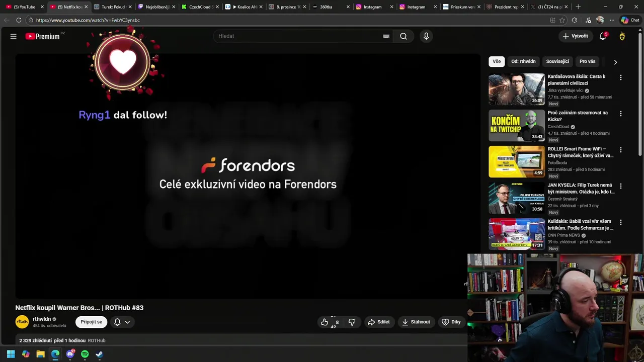Click the Připojit se join button
Image resolution: width=644 pixels, height=362 pixels.
point(91,322)
